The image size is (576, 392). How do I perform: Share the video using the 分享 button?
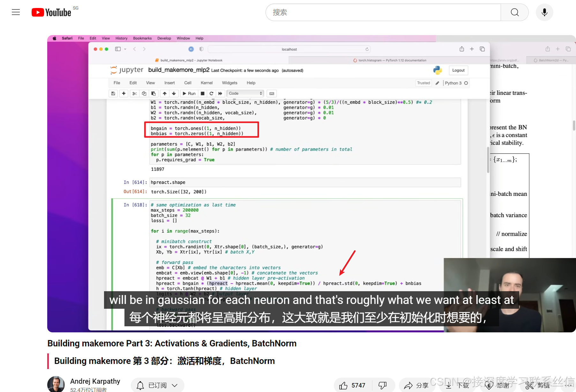coord(416,385)
